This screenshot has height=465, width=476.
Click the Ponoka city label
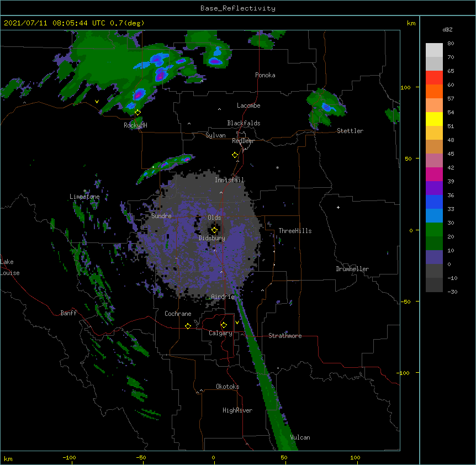[265, 75]
